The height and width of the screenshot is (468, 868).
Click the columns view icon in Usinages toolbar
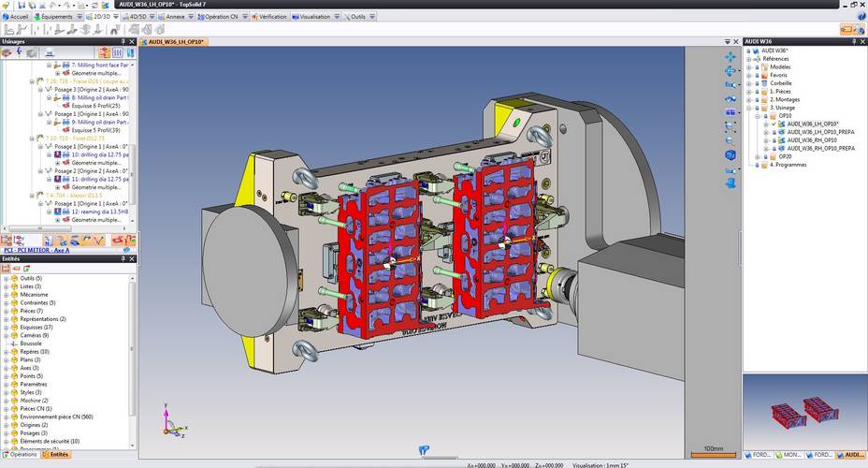[x=117, y=52]
